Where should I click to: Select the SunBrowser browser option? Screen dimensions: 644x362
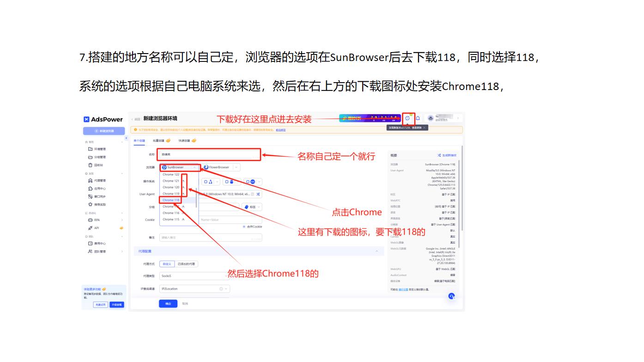[176, 167]
